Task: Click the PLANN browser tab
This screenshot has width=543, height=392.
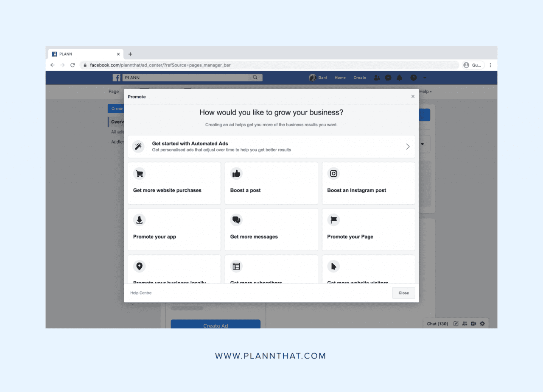Action: point(85,54)
